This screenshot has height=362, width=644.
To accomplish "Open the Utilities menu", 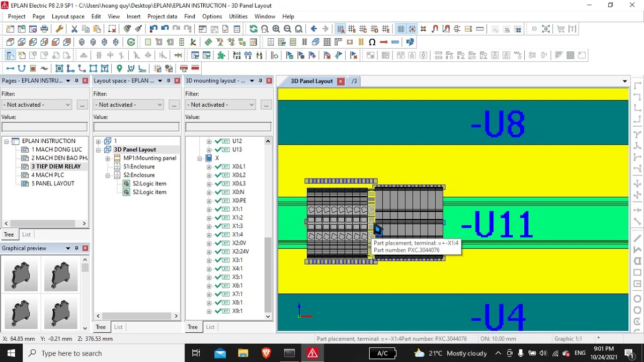I will [238, 17].
